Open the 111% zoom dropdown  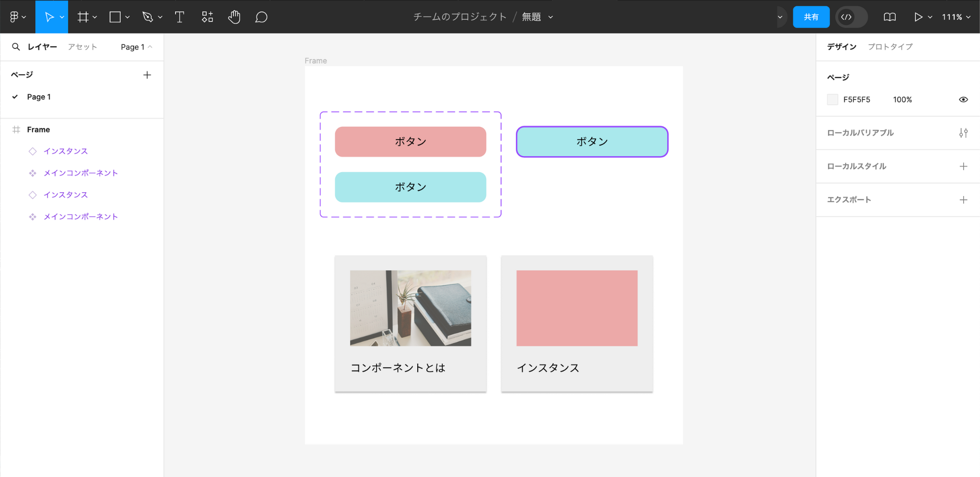(956, 17)
